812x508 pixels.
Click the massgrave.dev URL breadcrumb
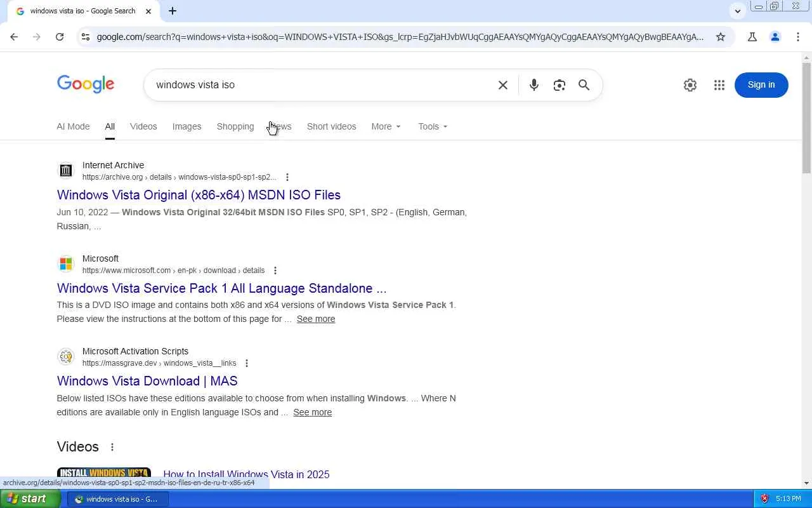coord(159,363)
